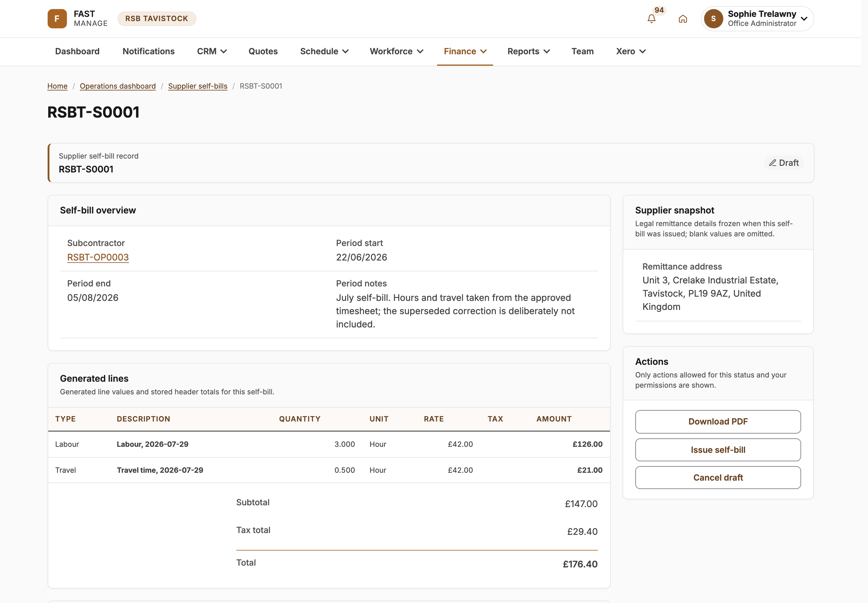The height and width of the screenshot is (603, 868).
Task: Expand the Finance menu
Action: point(465,51)
